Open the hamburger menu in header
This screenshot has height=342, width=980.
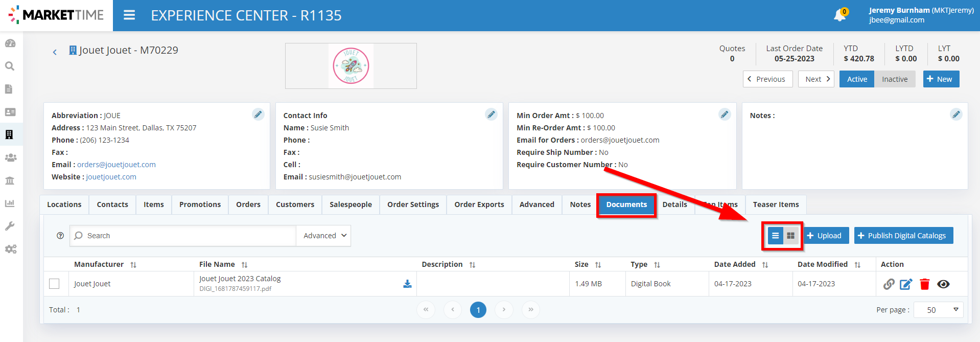pyautogui.click(x=129, y=15)
